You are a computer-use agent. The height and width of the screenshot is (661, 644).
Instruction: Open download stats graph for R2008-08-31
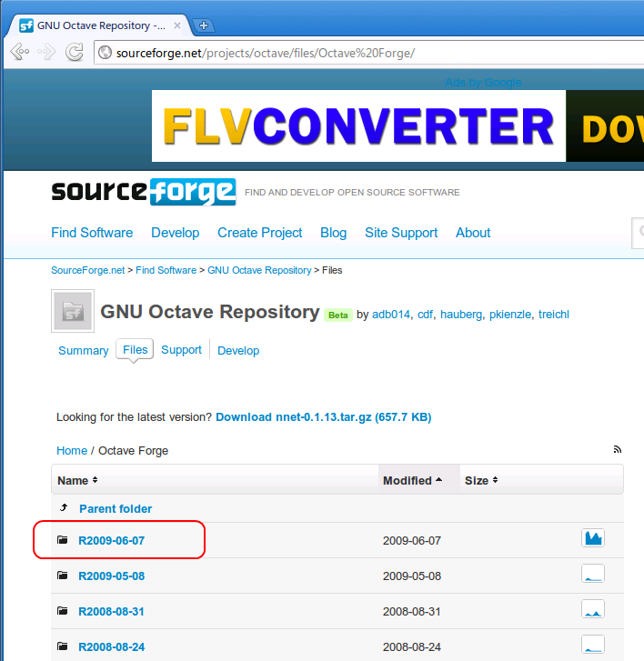[593, 609]
